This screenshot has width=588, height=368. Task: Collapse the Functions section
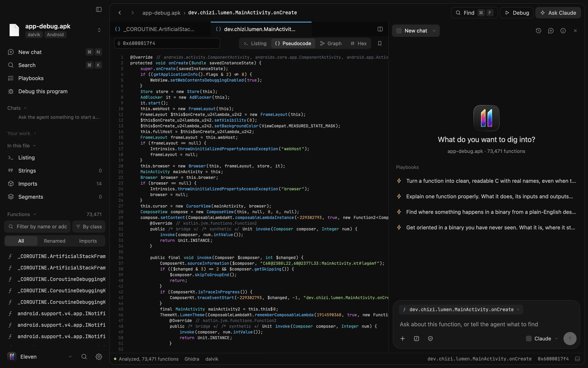(x=22, y=214)
